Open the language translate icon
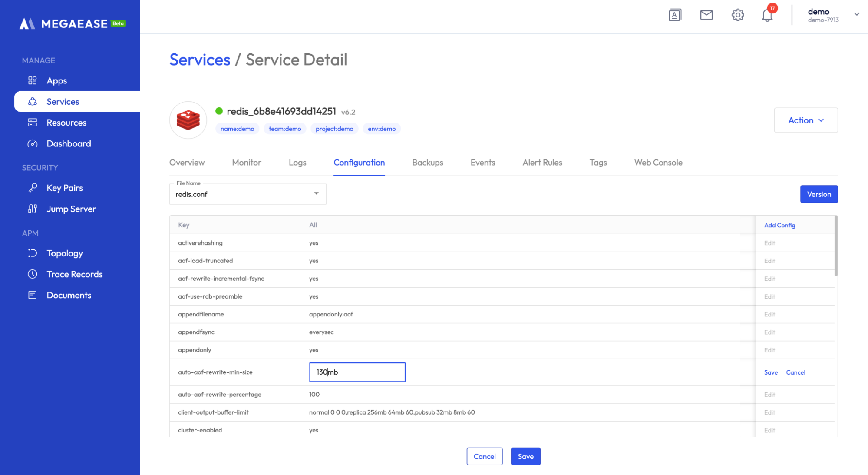The width and height of the screenshot is (868, 475). (x=675, y=15)
